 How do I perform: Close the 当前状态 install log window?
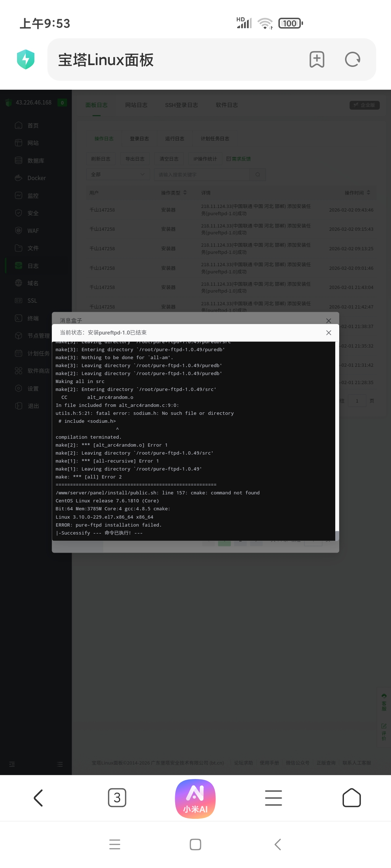click(328, 333)
